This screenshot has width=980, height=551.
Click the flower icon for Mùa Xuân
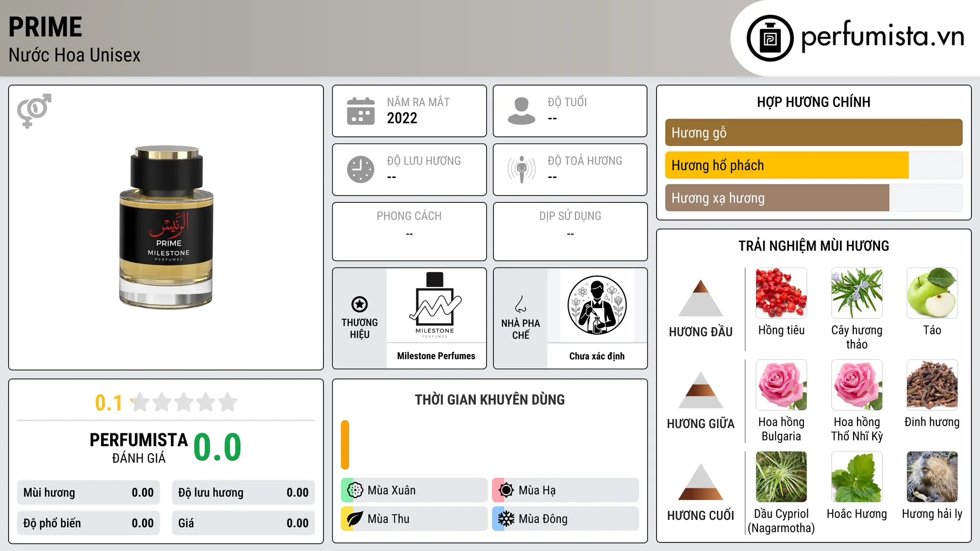pos(355,490)
